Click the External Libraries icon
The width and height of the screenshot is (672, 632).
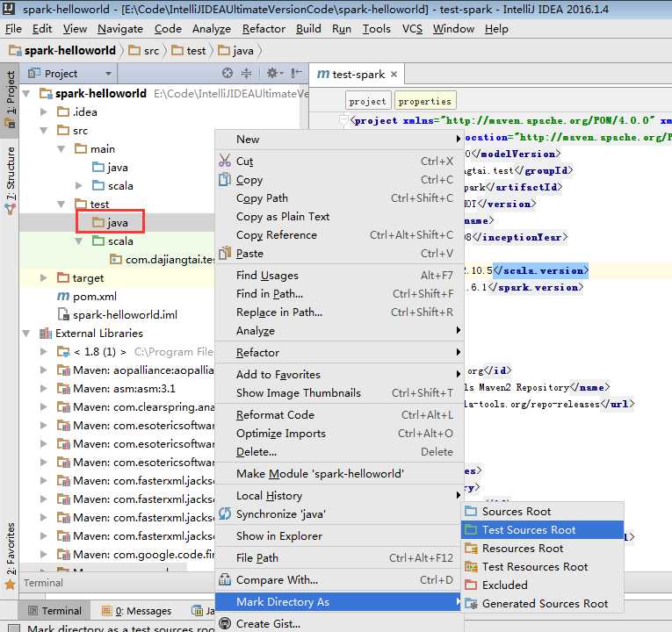click(46, 334)
